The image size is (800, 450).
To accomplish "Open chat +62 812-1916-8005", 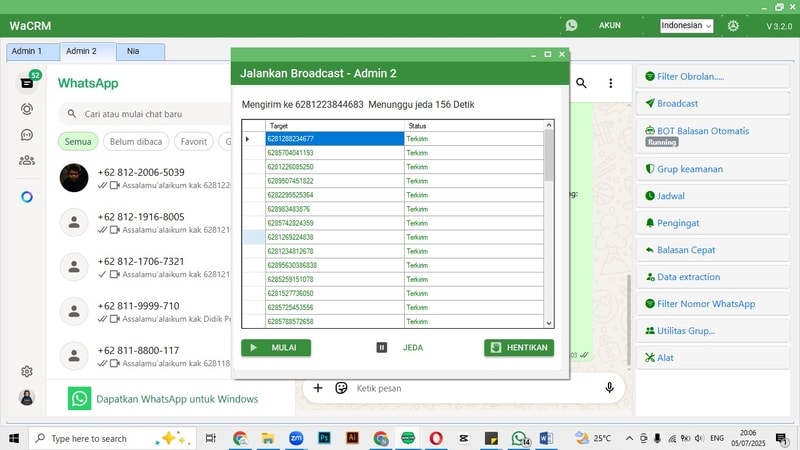I will 140,222.
